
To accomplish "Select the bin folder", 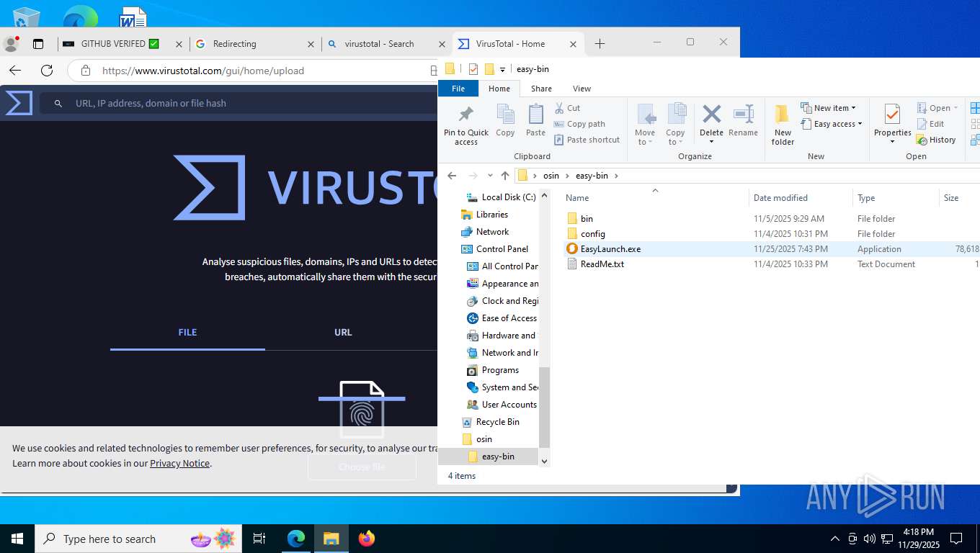I will [x=587, y=219].
